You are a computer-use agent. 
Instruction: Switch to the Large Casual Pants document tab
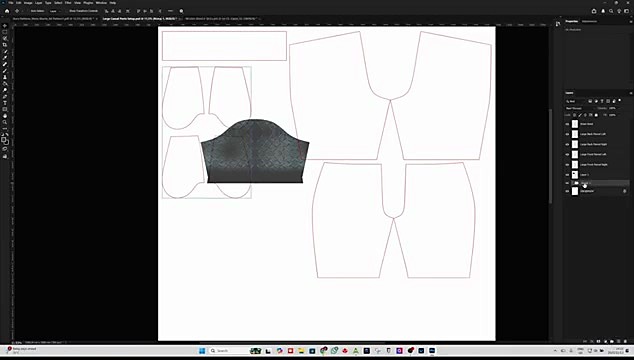coord(139,19)
